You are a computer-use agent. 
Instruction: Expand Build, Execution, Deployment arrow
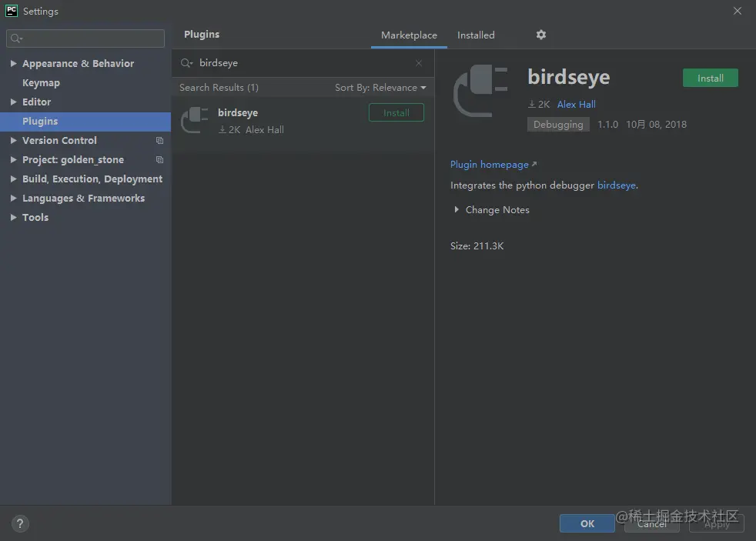pos(14,179)
